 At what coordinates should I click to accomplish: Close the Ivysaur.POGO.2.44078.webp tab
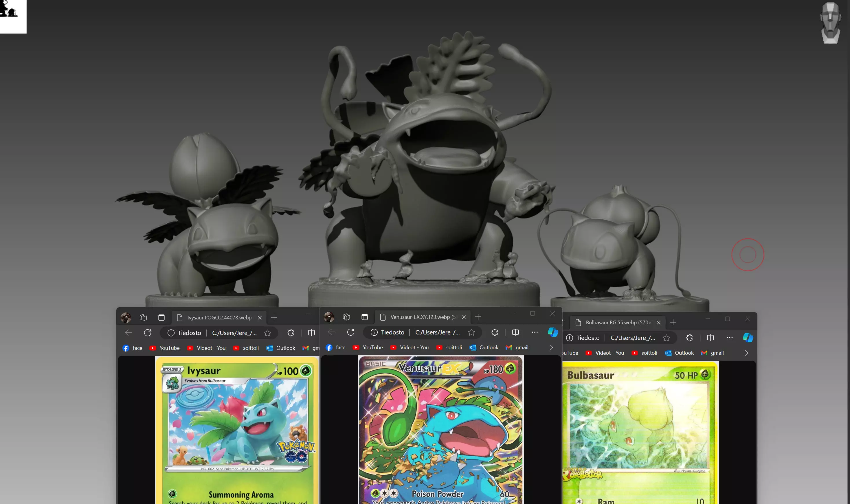[260, 318]
